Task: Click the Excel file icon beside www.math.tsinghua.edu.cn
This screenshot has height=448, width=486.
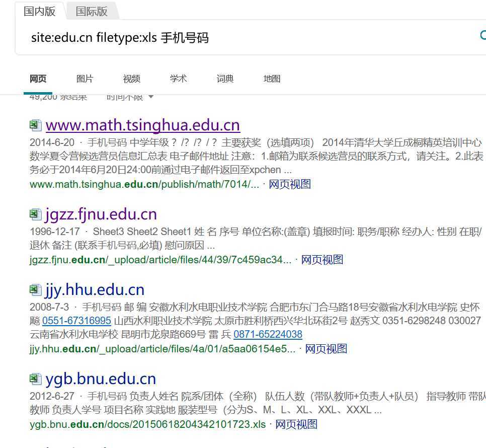Action: [36, 125]
